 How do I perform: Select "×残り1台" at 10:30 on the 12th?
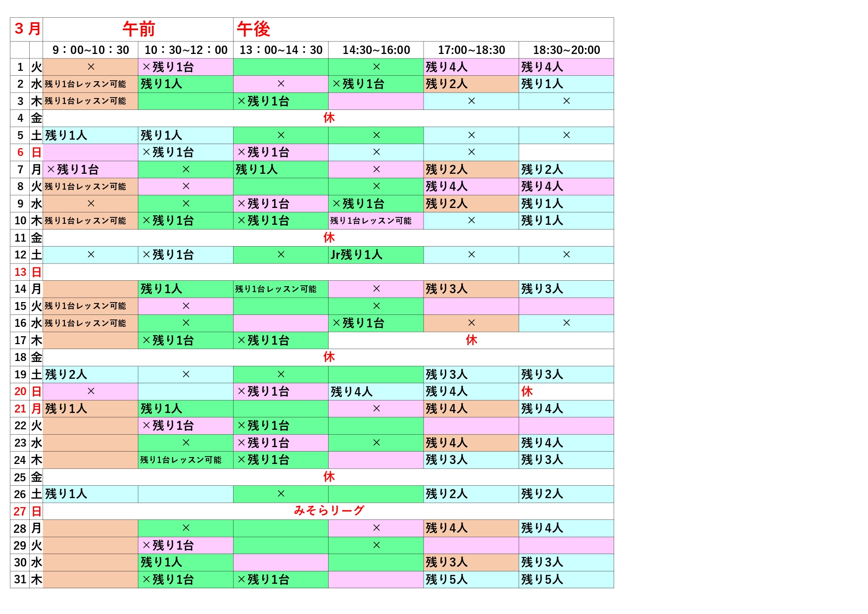(x=168, y=255)
